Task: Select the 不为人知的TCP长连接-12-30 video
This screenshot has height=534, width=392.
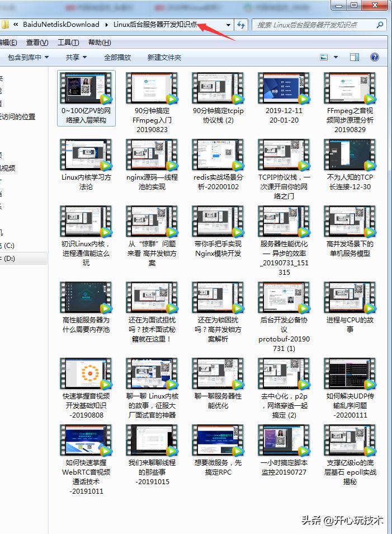Action: 350,165
